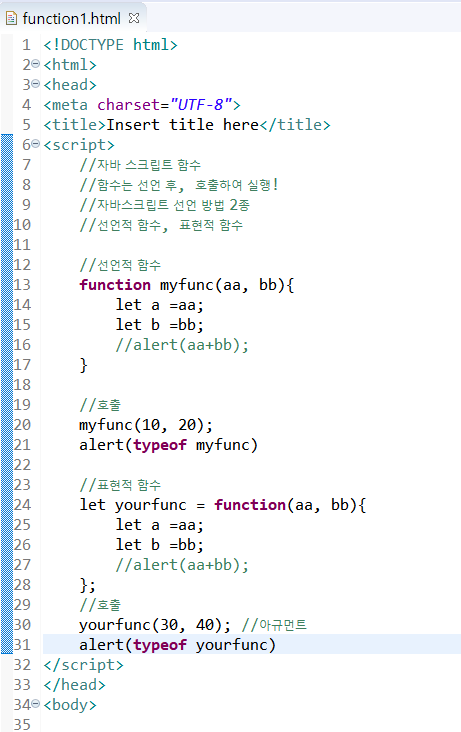Click the commented alert on line 27
Screen dimensions: 461x732
182,565
